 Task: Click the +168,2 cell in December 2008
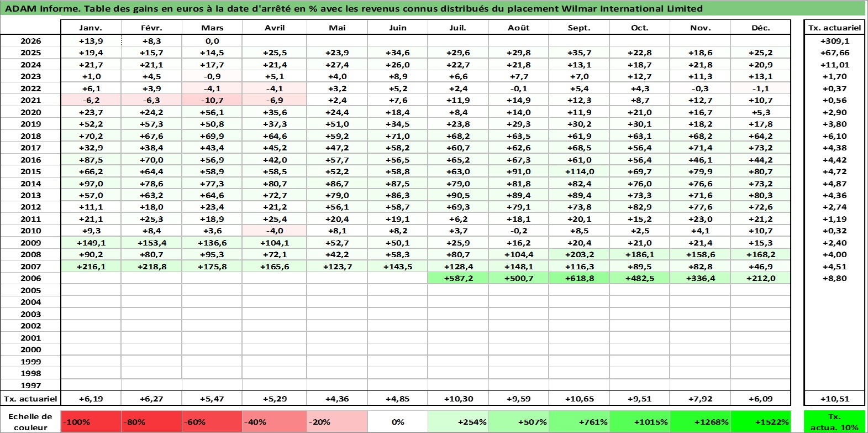tap(761, 254)
